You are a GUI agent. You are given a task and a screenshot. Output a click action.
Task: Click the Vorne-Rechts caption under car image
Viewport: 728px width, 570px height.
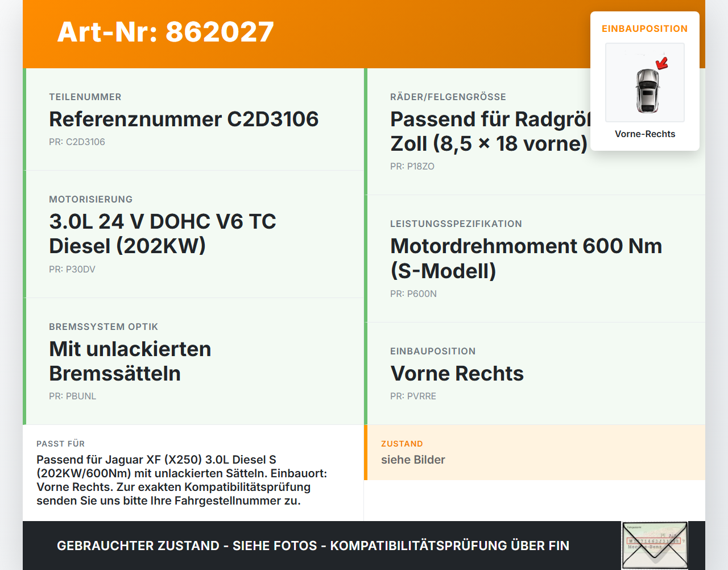645,134
